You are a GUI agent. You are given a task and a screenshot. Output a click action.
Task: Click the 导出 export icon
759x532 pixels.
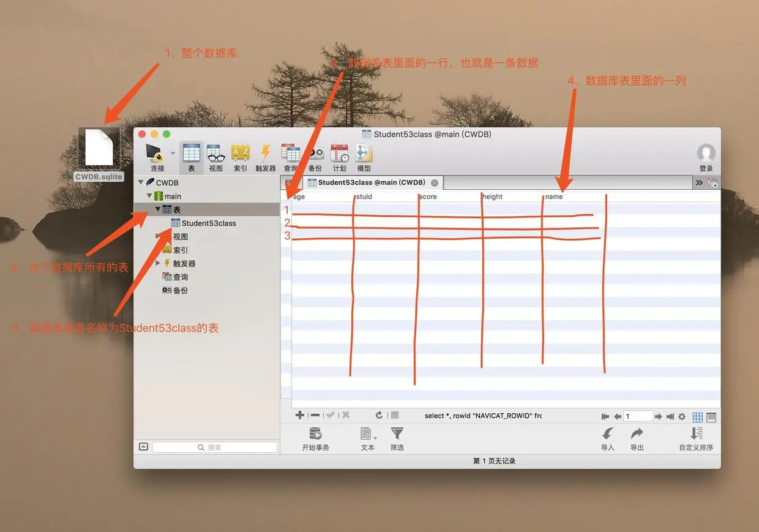637,434
